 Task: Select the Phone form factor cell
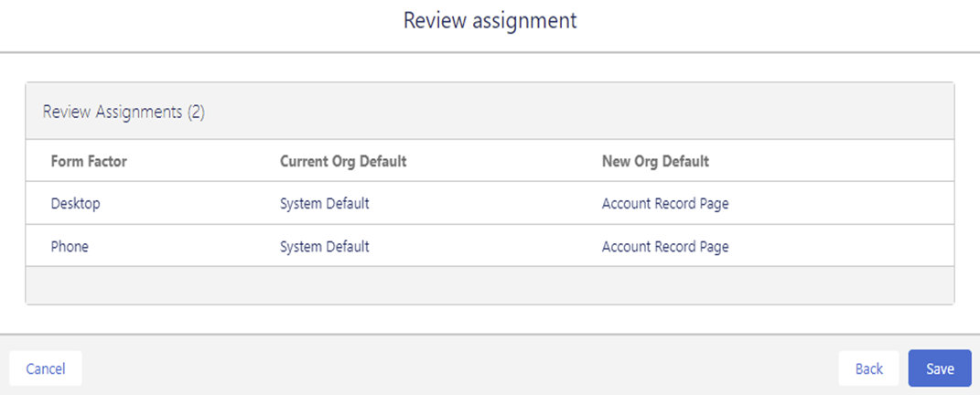(x=70, y=246)
